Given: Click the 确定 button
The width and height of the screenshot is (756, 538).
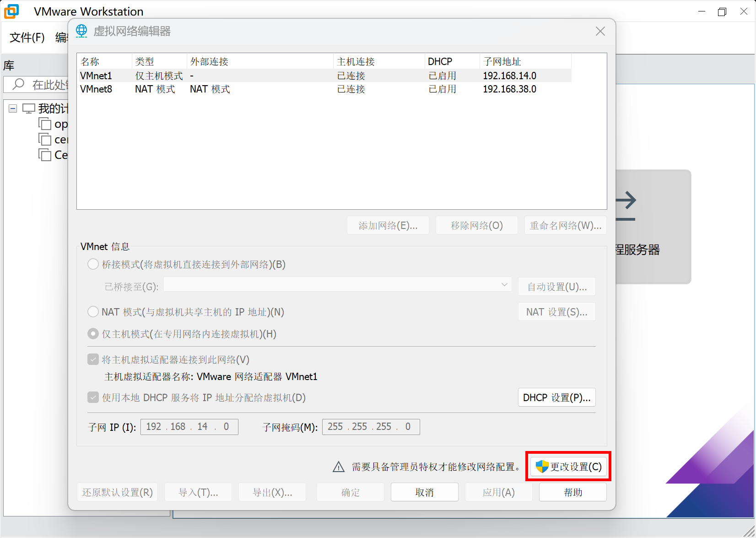Looking at the screenshot, I should 351,492.
